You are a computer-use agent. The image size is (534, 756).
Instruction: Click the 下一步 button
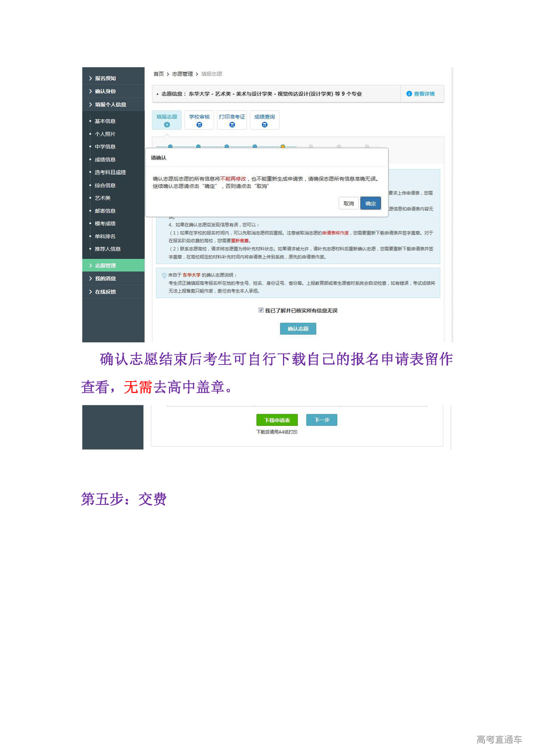coord(322,420)
